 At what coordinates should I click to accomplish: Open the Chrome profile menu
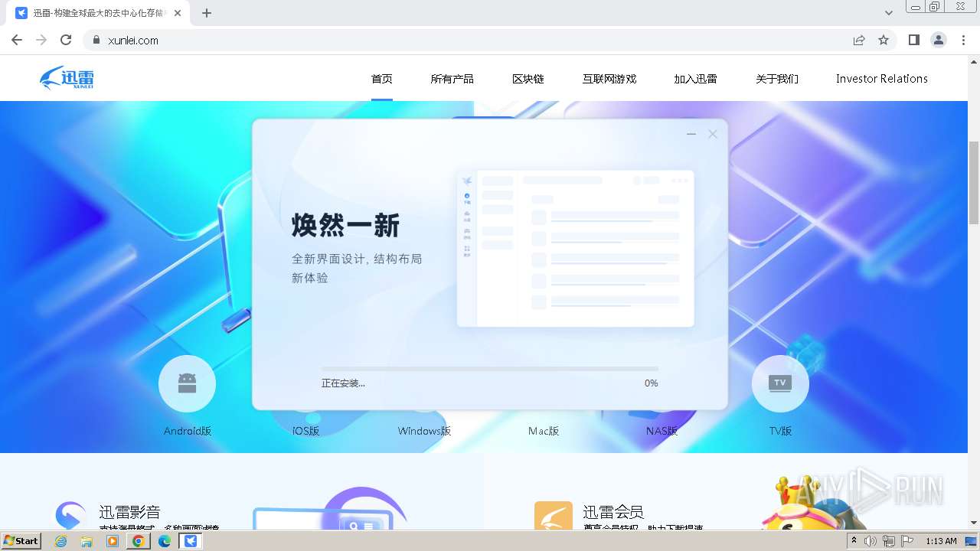(x=939, y=40)
